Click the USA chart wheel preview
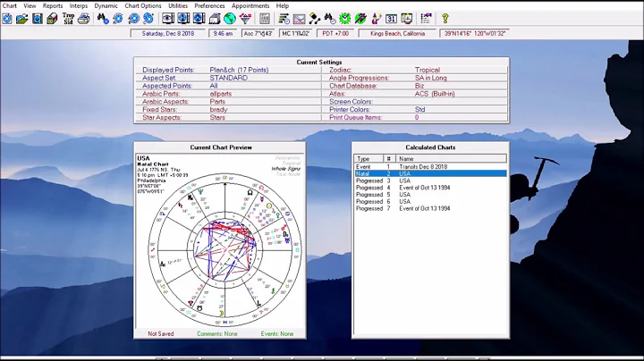 pyautogui.click(x=225, y=249)
